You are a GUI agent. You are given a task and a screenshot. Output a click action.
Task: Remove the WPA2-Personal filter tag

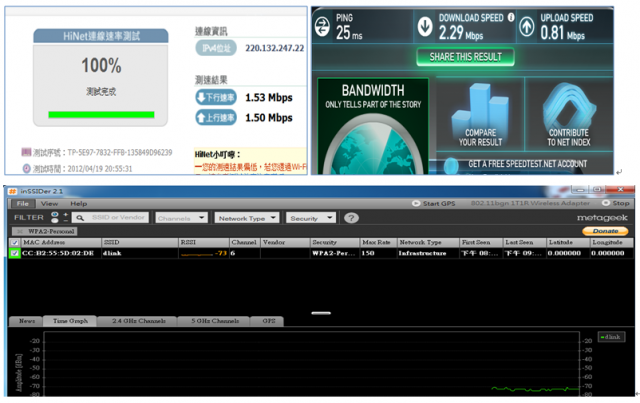pos(20,231)
